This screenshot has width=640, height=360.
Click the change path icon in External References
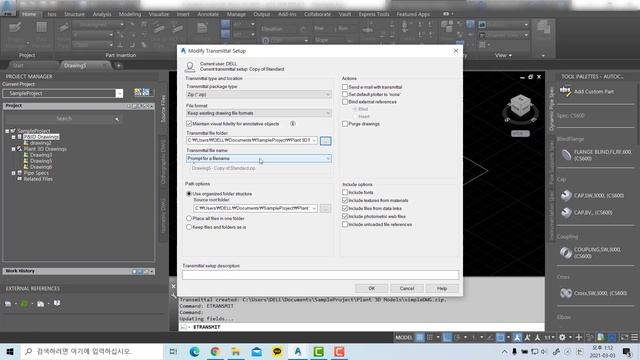(40, 304)
